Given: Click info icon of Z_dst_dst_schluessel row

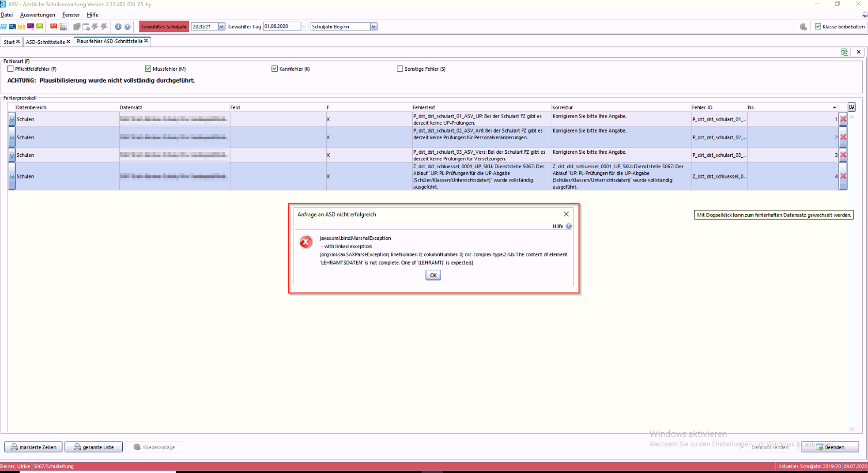Looking at the screenshot, I should pos(12,176).
